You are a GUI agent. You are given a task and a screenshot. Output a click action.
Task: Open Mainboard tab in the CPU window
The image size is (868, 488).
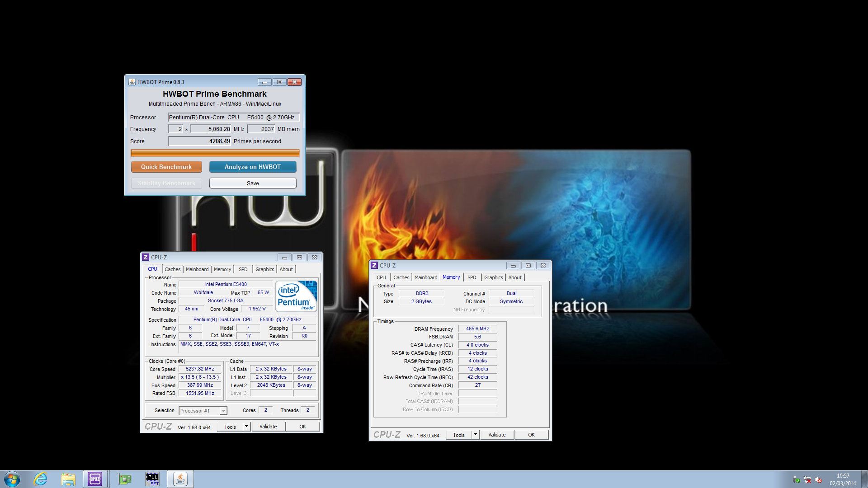tap(197, 269)
